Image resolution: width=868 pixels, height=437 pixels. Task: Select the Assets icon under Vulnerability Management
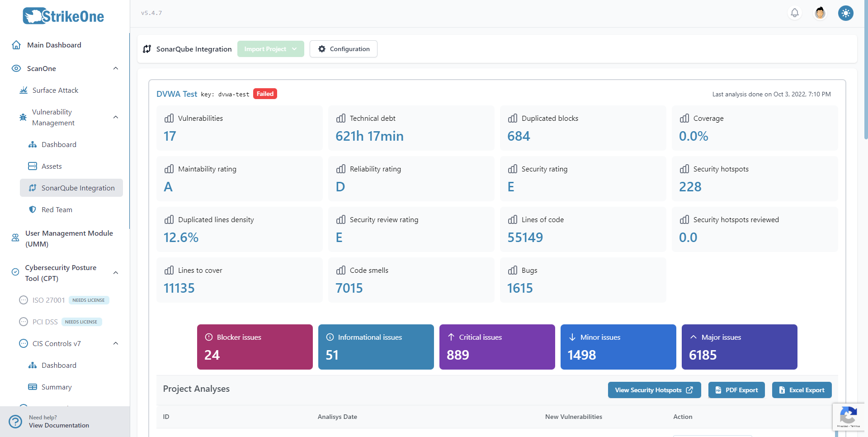33,166
